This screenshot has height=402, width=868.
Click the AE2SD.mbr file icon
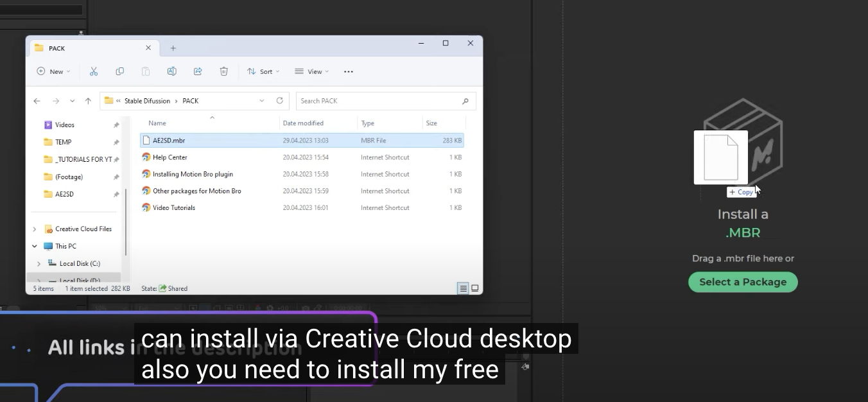click(x=146, y=140)
